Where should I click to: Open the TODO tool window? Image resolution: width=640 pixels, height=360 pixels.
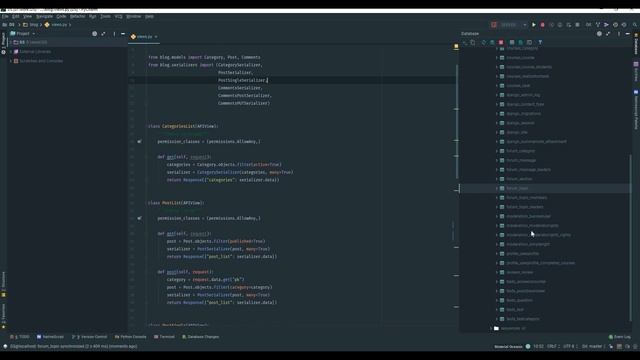pos(20,337)
